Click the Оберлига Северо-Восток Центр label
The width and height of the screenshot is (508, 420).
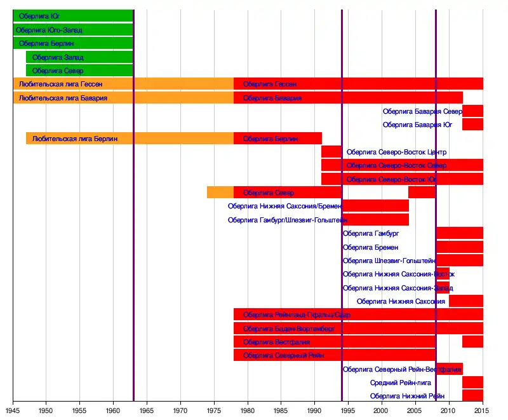coord(396,152)
